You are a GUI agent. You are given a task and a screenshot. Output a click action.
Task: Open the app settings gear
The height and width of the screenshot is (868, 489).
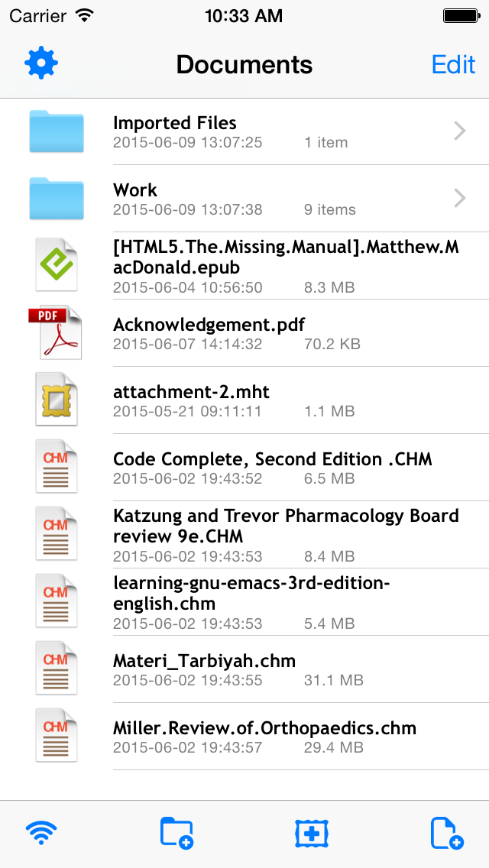[x=41, y=64]
